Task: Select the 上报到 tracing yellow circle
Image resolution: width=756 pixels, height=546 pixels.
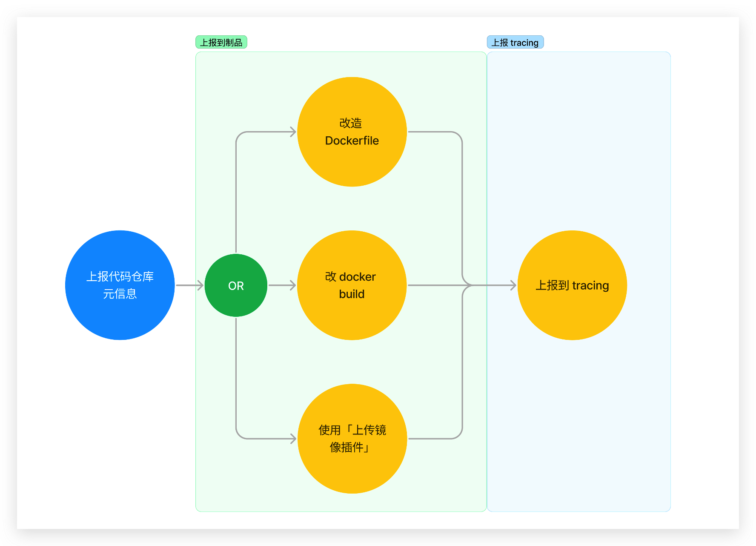Action: point(572,285)
